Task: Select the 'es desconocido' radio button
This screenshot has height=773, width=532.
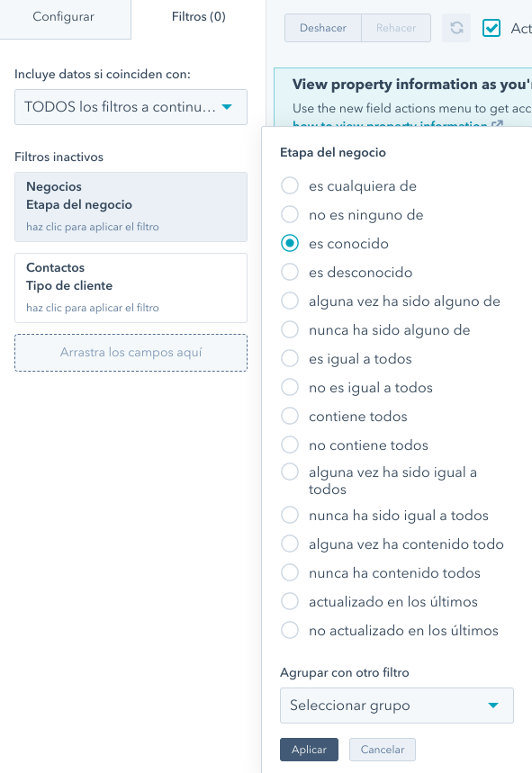Action: coord(290,272)
